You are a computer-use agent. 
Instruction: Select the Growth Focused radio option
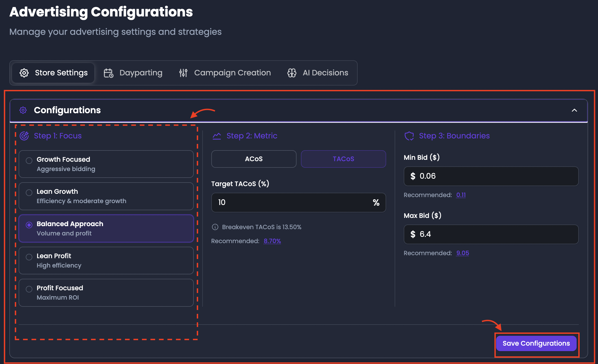click(29, 160)
